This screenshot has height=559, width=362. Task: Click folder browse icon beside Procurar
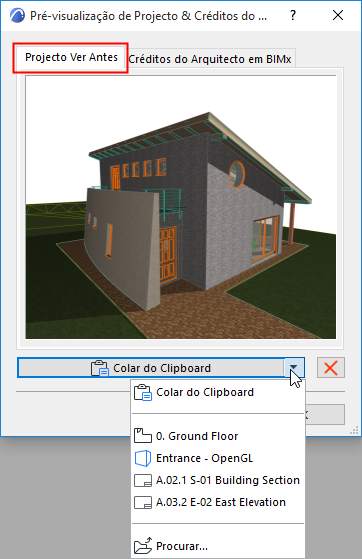point(143,545)
